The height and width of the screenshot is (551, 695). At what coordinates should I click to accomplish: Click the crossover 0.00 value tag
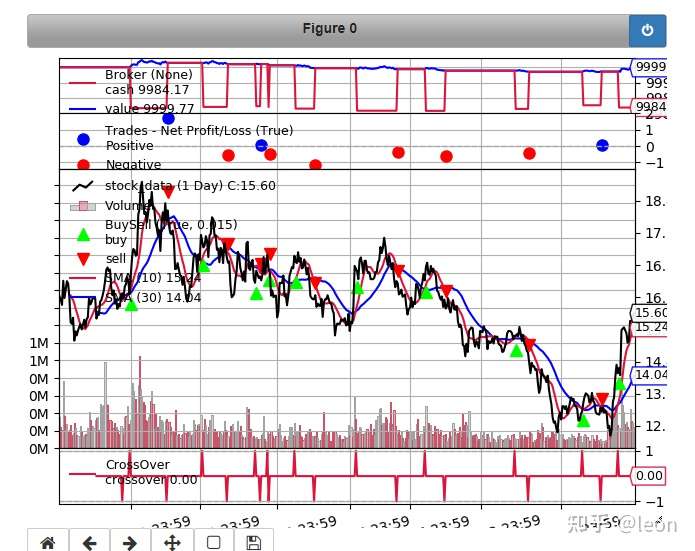[x=648, y=476]
